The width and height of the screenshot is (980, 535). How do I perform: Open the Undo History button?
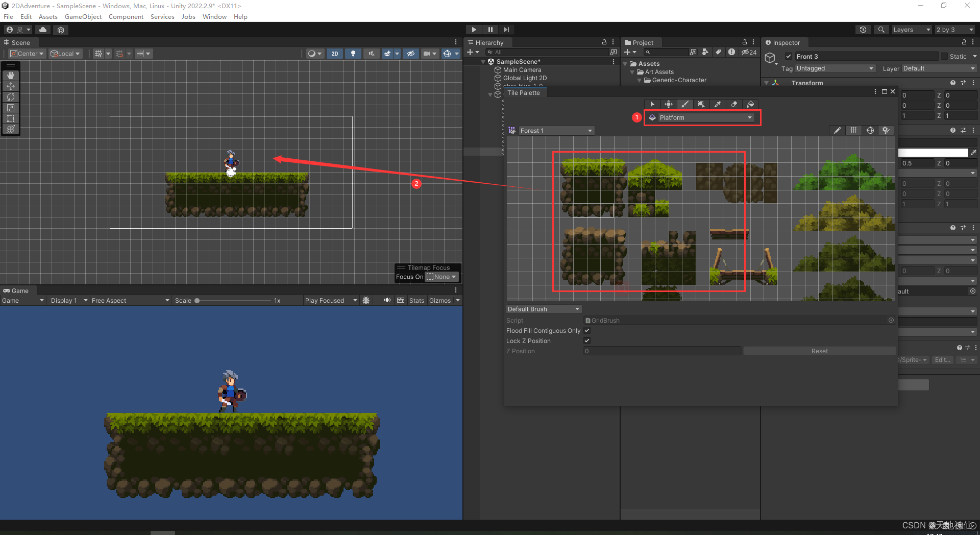click(863, 30)
